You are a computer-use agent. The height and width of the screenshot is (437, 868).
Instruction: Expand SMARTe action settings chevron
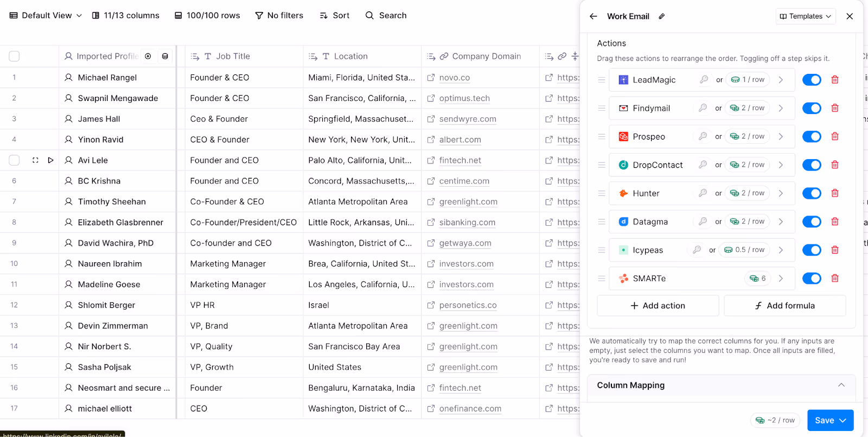point(781,278)
